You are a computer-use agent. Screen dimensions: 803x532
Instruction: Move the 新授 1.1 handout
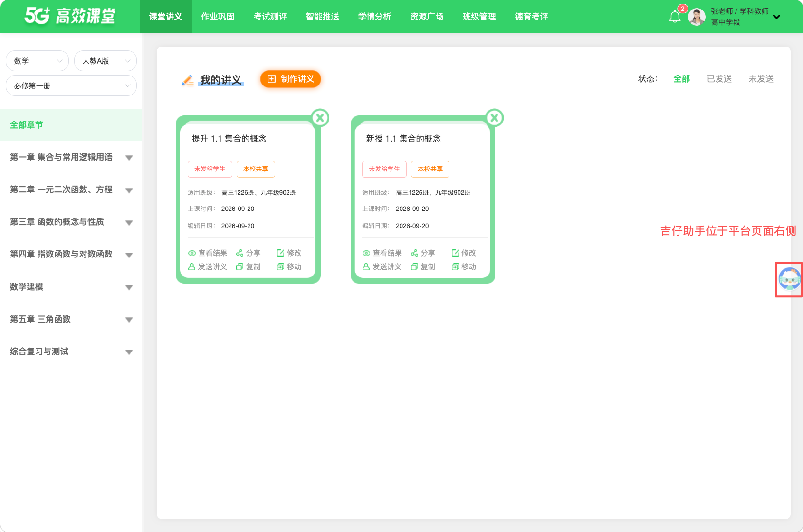(464, 267)
